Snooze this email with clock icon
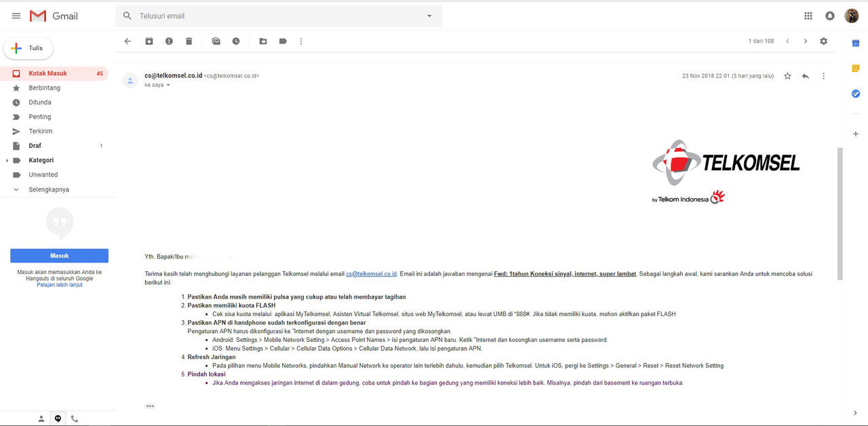868x426 pixels. (x=235, y=41)
